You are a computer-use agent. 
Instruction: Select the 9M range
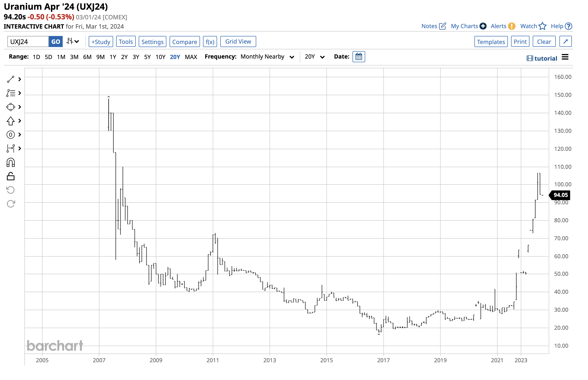point(100,57)
